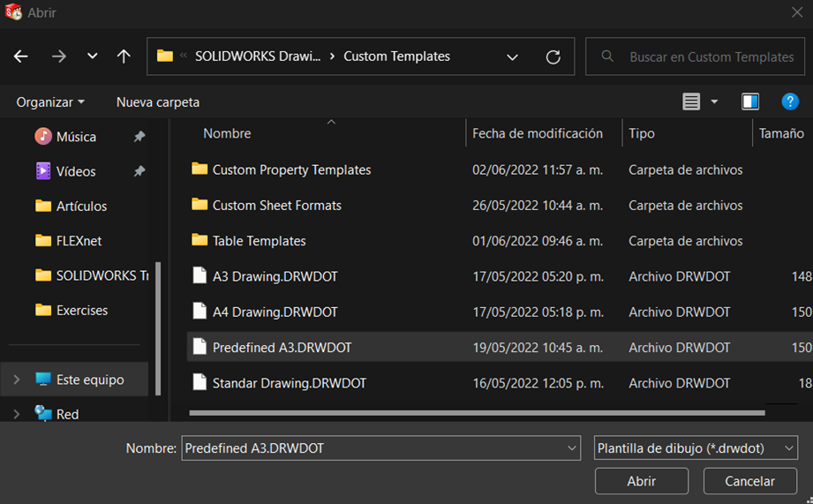Select Red in the sidebar
The image size is (813, 504).
[x=67, y=414]
